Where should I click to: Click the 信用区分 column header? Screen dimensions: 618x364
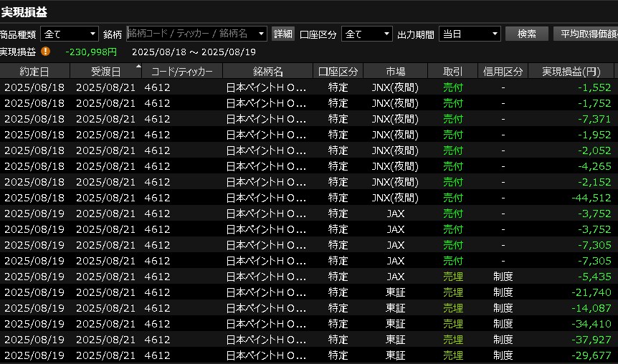pos(503,71)
